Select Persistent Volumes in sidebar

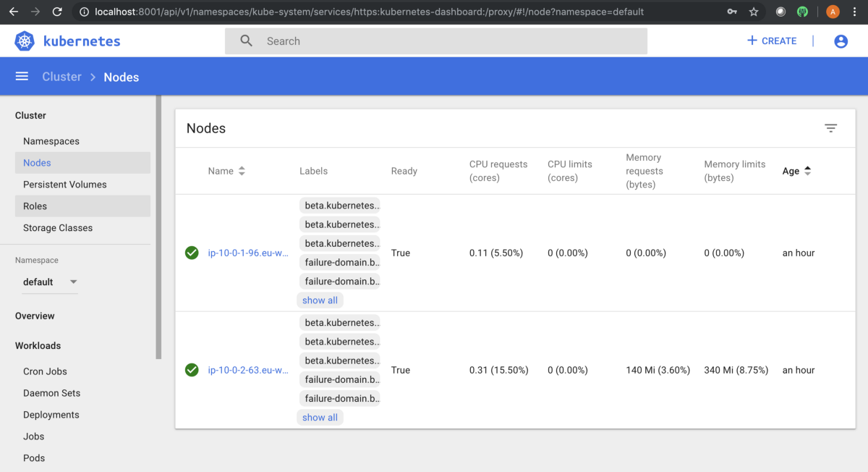[x=64, y=185]
